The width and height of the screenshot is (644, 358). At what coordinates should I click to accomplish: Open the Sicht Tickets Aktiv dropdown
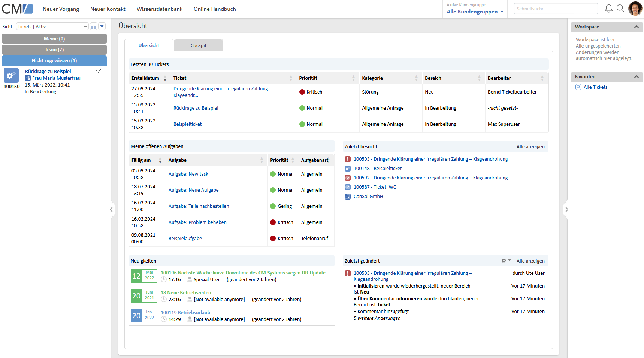click(52, 26)
